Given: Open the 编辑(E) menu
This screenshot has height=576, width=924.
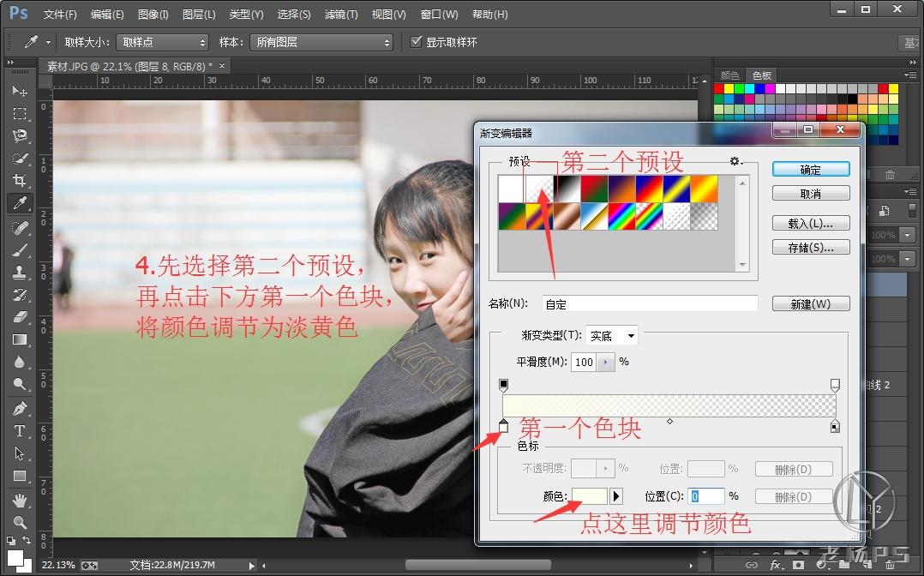Looking at the screenshot, I should click(107, 15).
